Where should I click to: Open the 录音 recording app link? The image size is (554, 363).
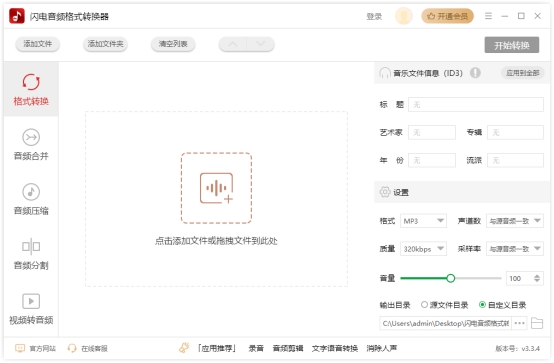click(x=256, y=349)
